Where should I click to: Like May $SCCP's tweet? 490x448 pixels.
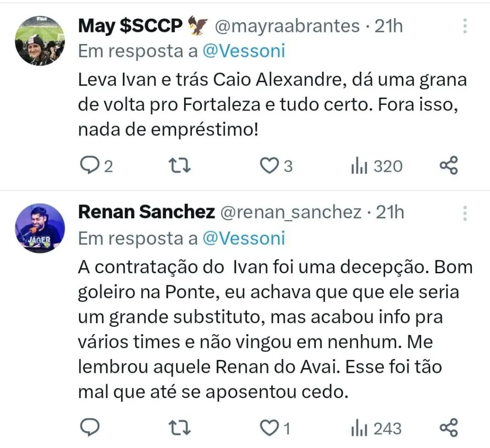[269, 166]
